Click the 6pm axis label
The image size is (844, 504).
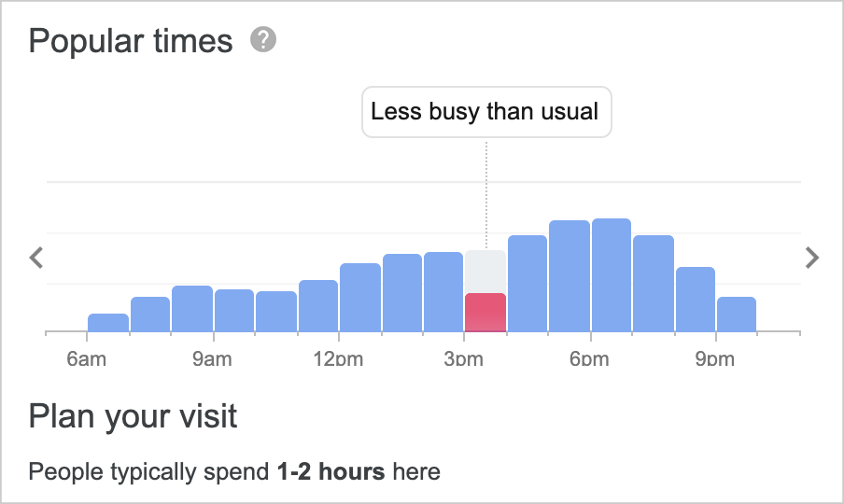(589, 358)
